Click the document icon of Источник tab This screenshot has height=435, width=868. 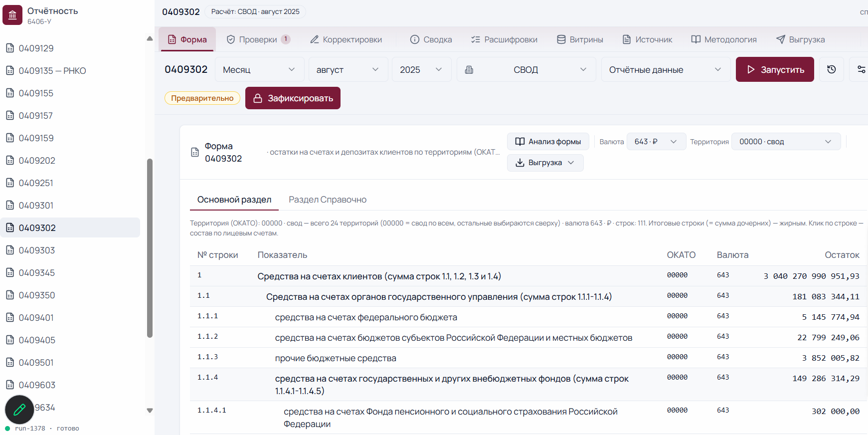[x=627, y=39]
